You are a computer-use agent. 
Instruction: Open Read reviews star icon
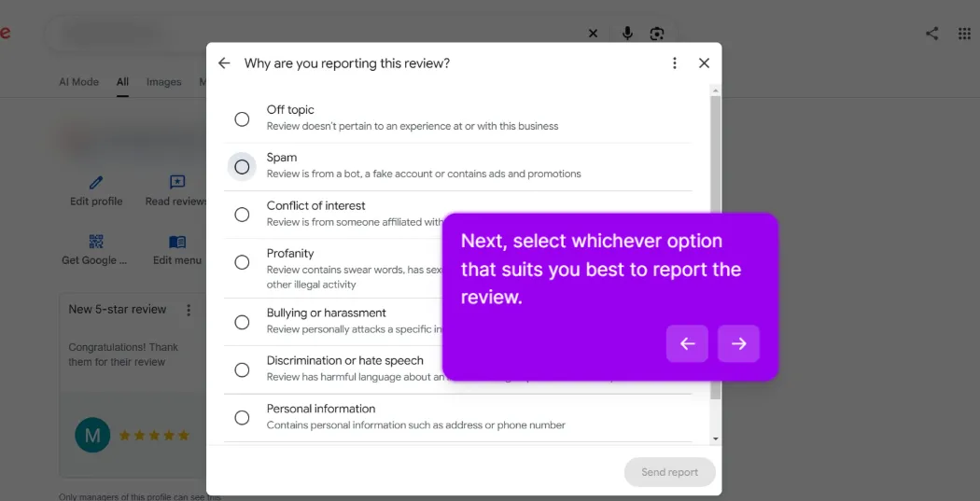[177, 183]
